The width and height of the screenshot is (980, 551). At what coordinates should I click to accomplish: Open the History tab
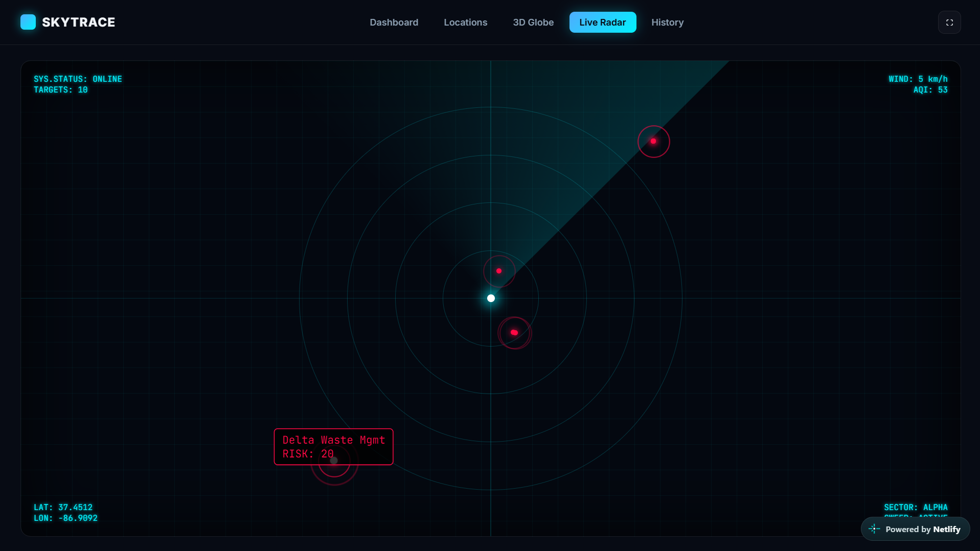(x=667, y=22)
